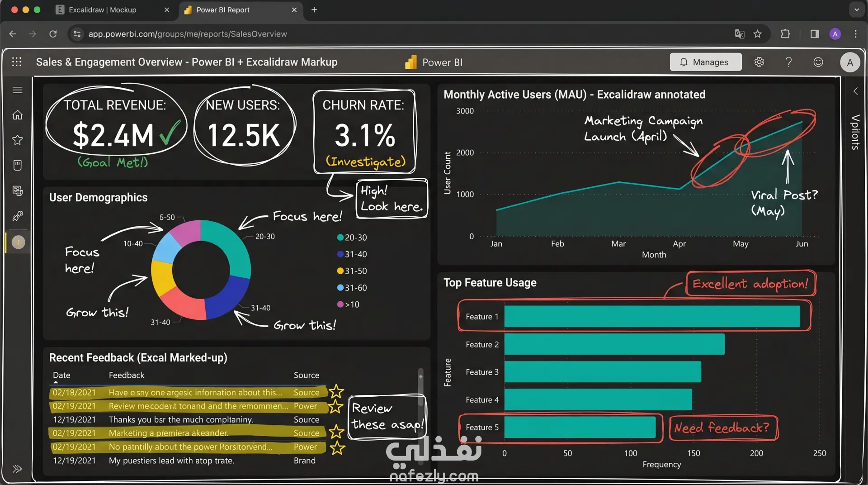The height and width of the screenshot is (485, 868).
Task: Go to Home in the left sidebar
Action: tap(18, 115)
